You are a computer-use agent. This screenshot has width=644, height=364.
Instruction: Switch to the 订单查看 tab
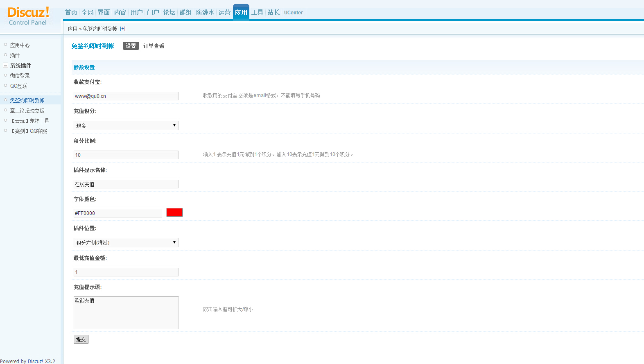click(154, 46)
